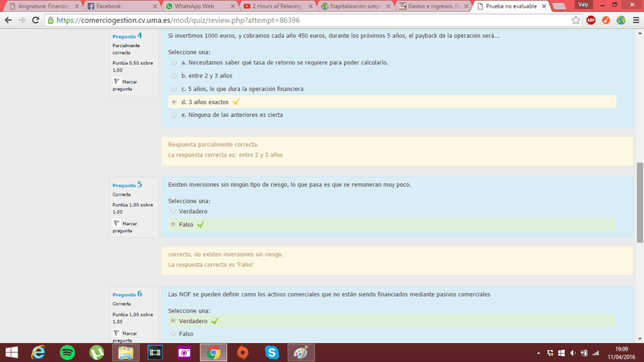Image resolution: width=644 pixels, height=362 pixels.
Task: Reload the page with the refresh icon
Action: point(37,20)
